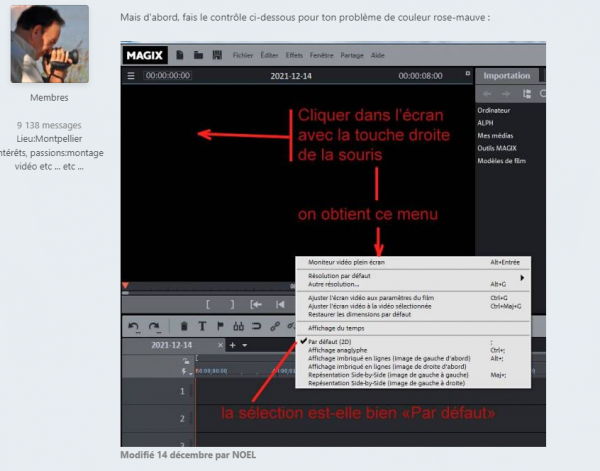Select Affichage imbriqué, image de gauche d'abord
This screenshot has height=471, width=600.
tap(413, 359)
